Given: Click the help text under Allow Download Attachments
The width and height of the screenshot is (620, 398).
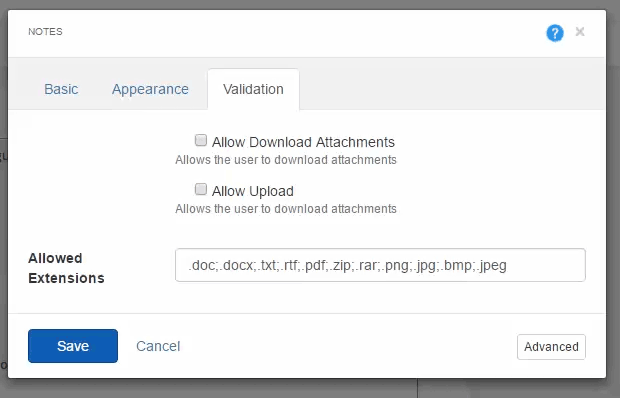Looking at the screenshot, I should pos(286,160).
